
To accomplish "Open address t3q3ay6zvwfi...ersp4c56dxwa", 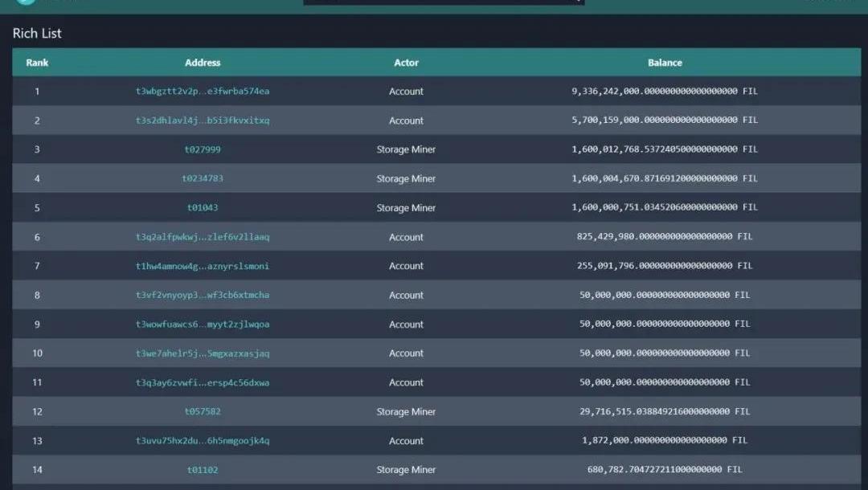I will point(203,383).
